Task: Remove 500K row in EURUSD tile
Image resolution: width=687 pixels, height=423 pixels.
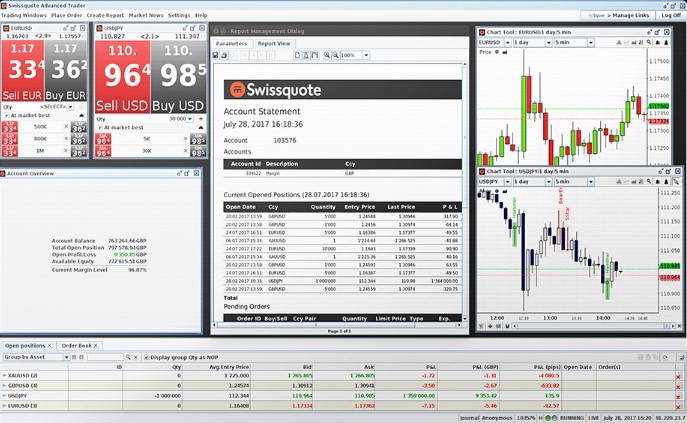Action: [x=66, y=127]
